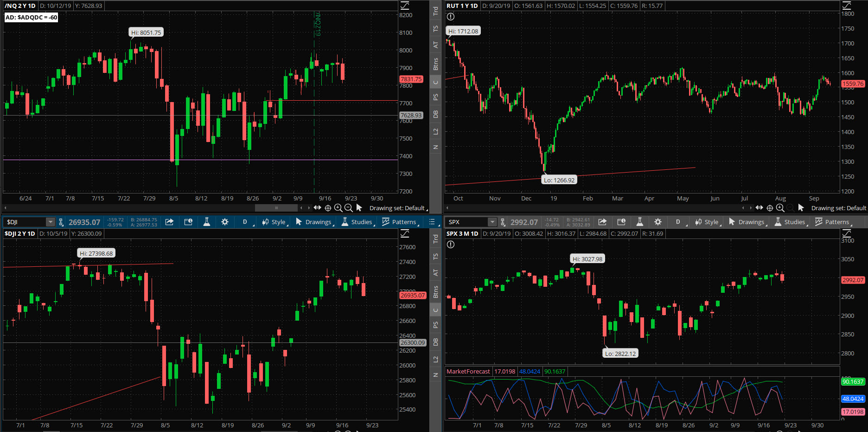
Task: Click the symbol link clip next to SPX
Action: click(503, 222)
